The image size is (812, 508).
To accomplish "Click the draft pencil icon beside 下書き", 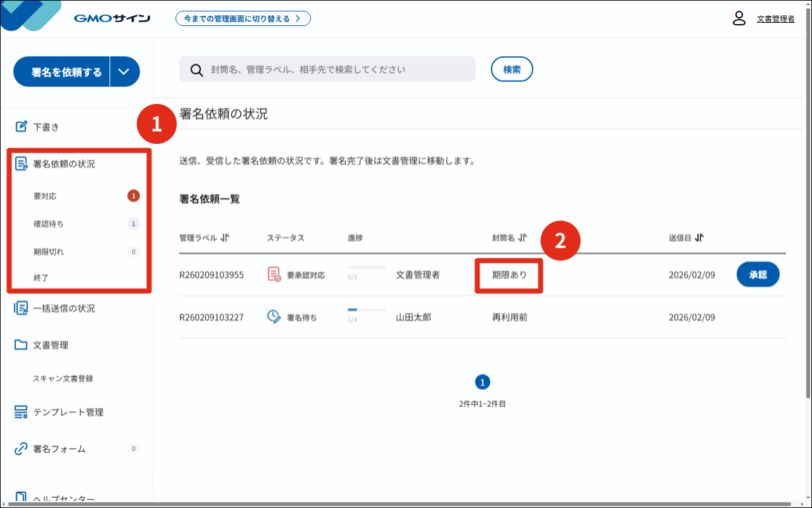I will [21, 127].
